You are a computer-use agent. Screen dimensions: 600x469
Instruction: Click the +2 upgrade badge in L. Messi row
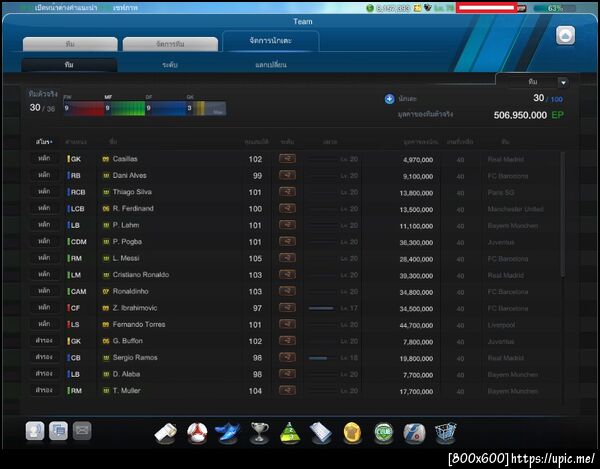coord(287,258)
